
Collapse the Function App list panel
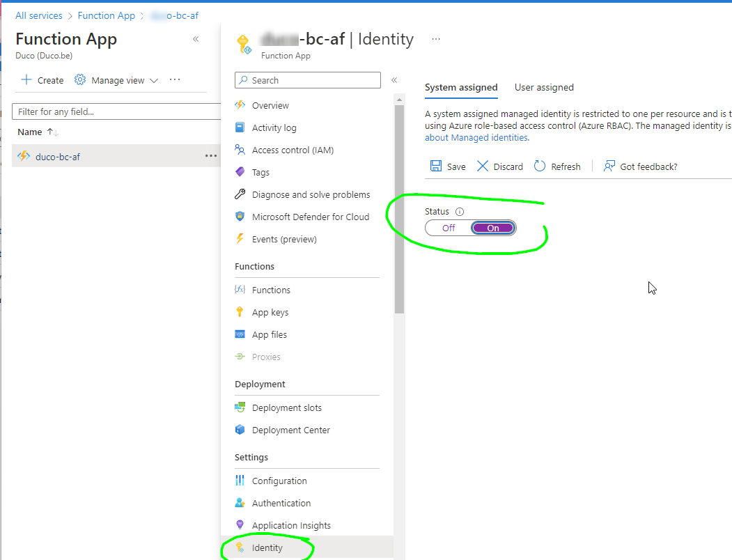[196, 39]
